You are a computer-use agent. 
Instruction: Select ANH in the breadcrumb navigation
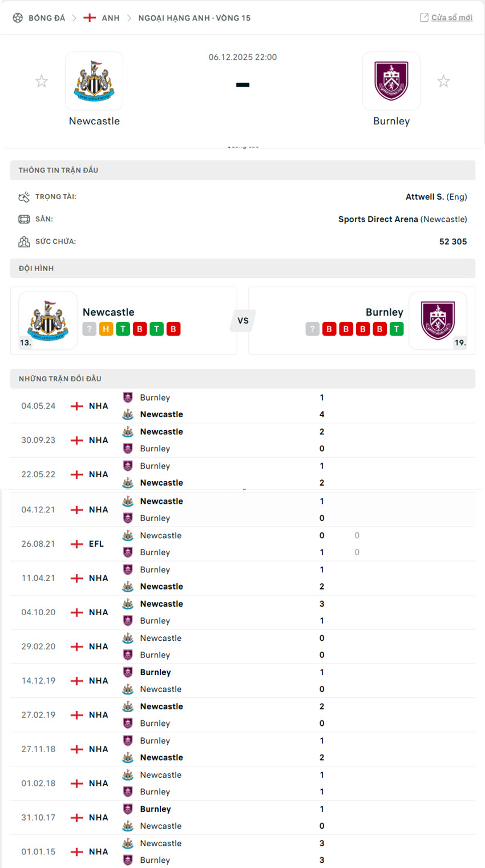coord(111,17)
